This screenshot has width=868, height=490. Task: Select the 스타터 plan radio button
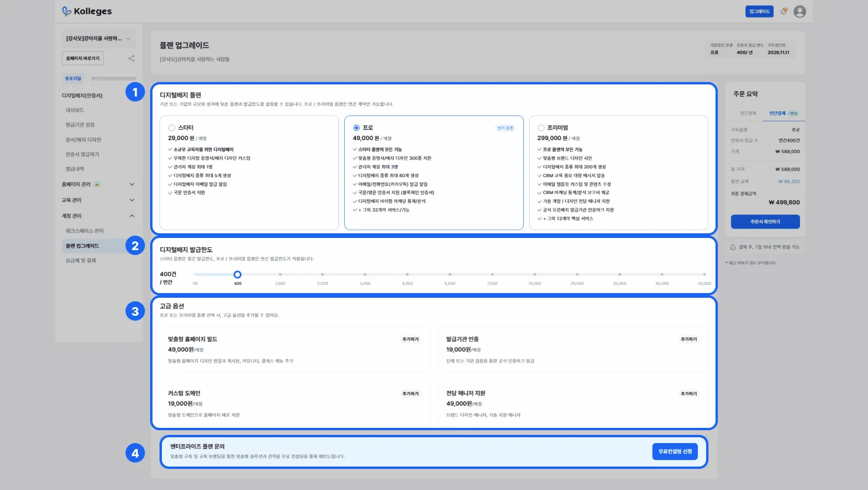coord(172,128)
